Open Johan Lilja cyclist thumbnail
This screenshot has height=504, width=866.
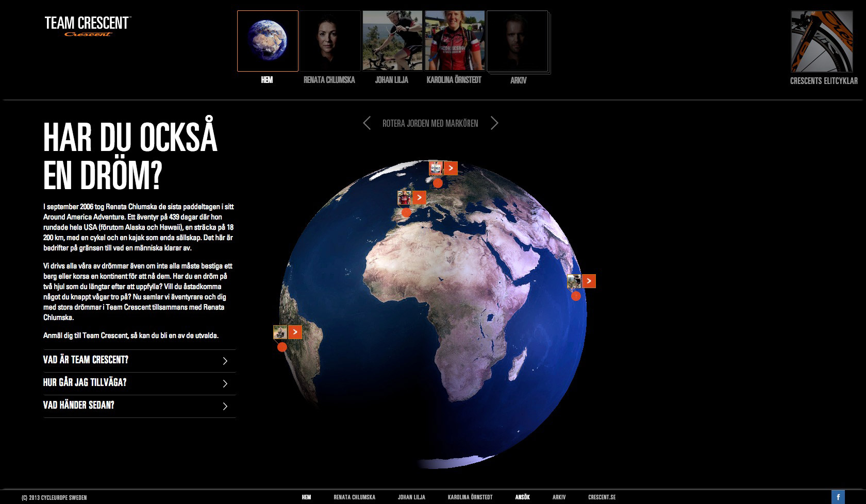click(392, 41)
